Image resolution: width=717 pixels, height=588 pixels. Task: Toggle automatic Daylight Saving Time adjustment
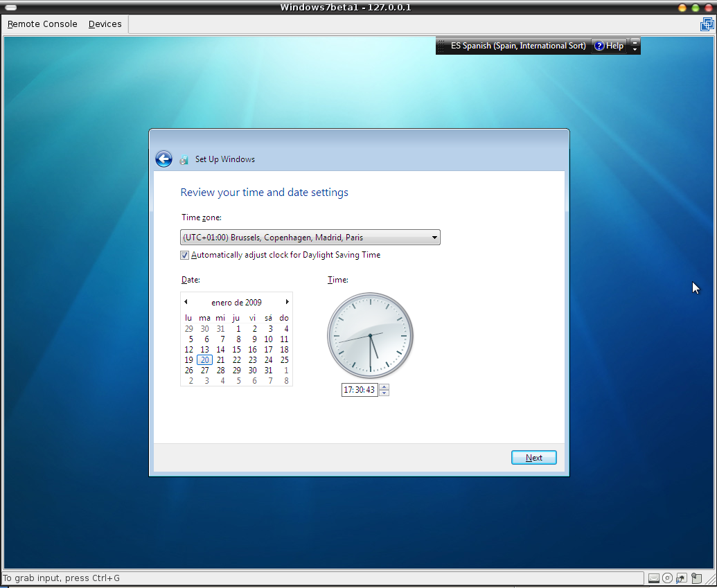184,255
